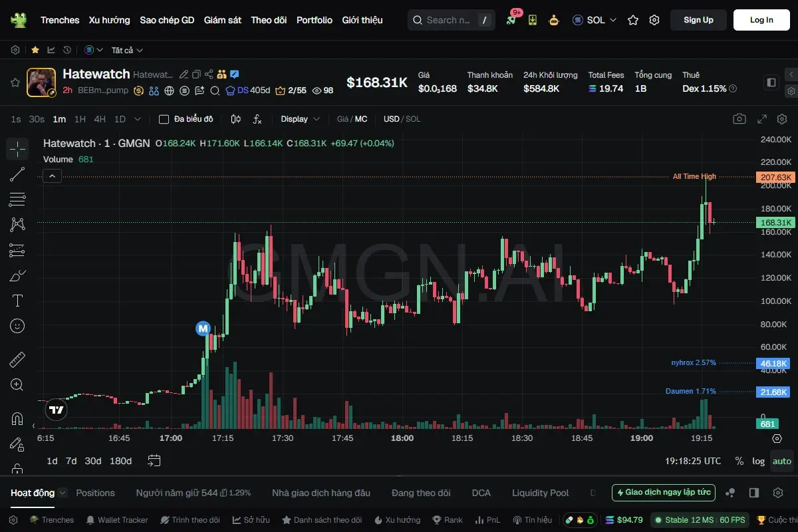Open the header favorites star
The width and height of the screenshot is (798, 532).
pos(633,20)
